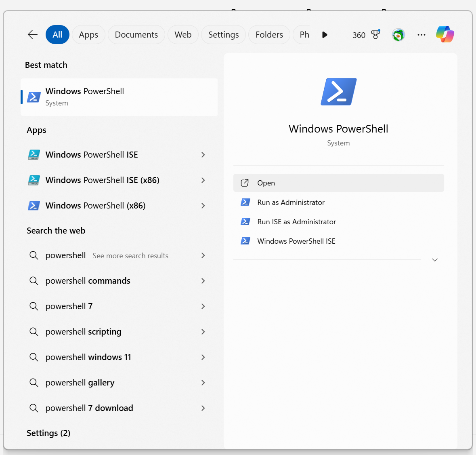The height and width of the screenshot is (455, 476).
Task: Open the rewards trophy icon
Action: click(x=375, y=35)
